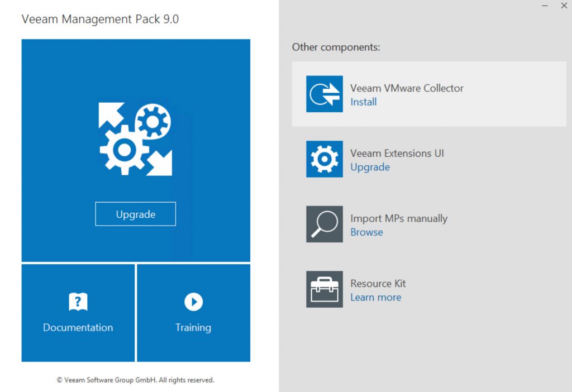
Task: Click the Training play icon
Action: (193, 302)
